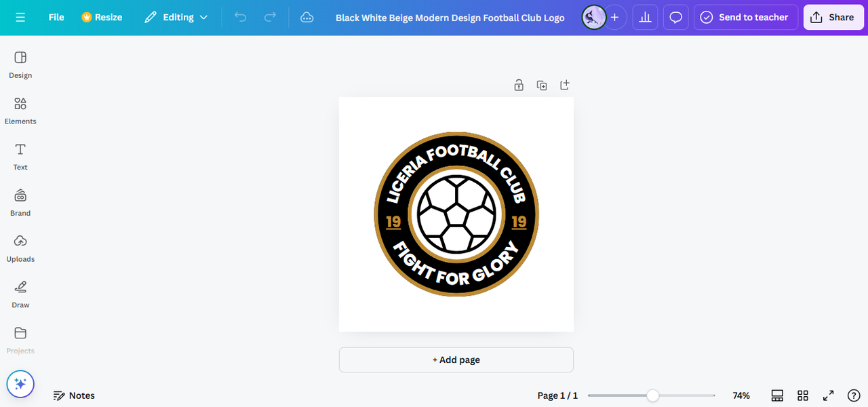868x407 pixels.
Task: Open the Help question mark
Action: (x=854, y=395)
